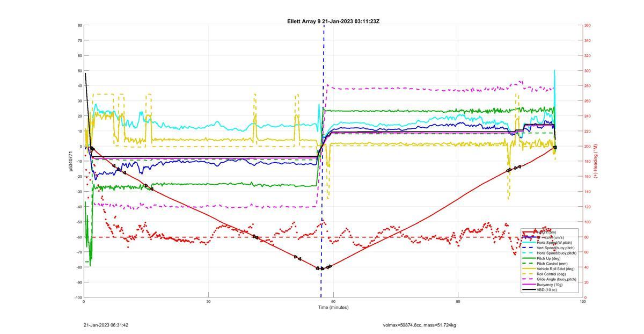This screenshot has width=644, height=334.
Task: Select the 'volmax=50874.8cc, mass=51.724kg' footer text
Action: pos(420,325)
